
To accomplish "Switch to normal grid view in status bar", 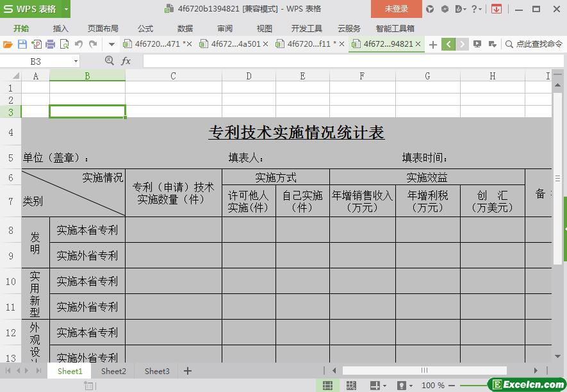I will point(327,386).
